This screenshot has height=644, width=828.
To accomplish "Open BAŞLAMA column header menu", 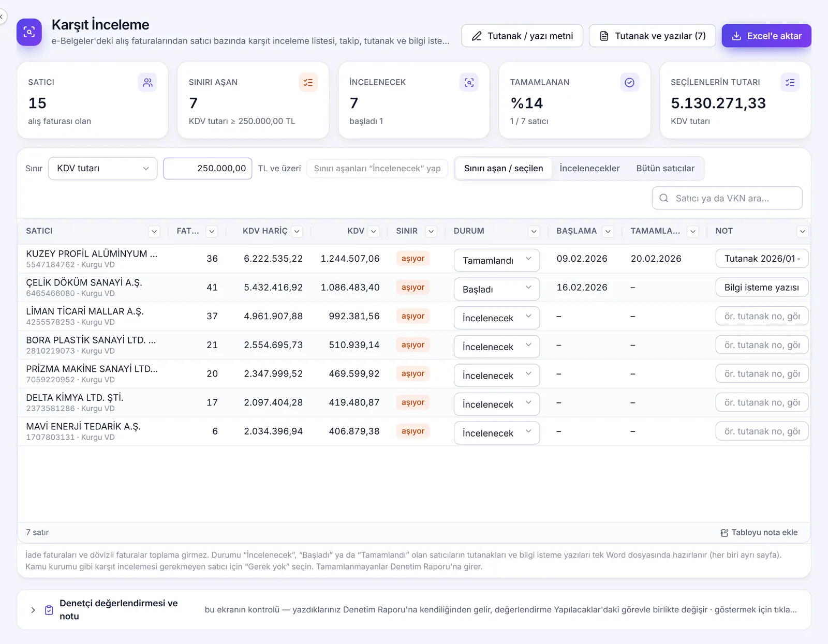I will 609,231.
